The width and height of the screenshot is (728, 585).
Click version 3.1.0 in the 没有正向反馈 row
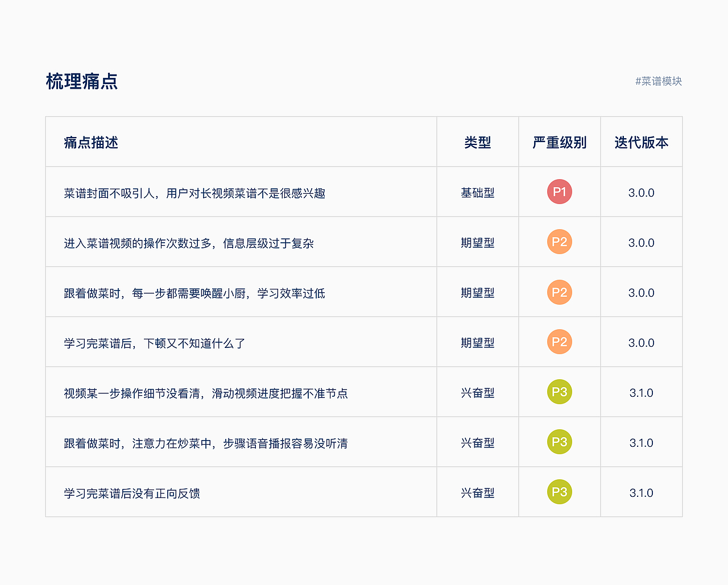pyautogui.click(x=642, y=493)
